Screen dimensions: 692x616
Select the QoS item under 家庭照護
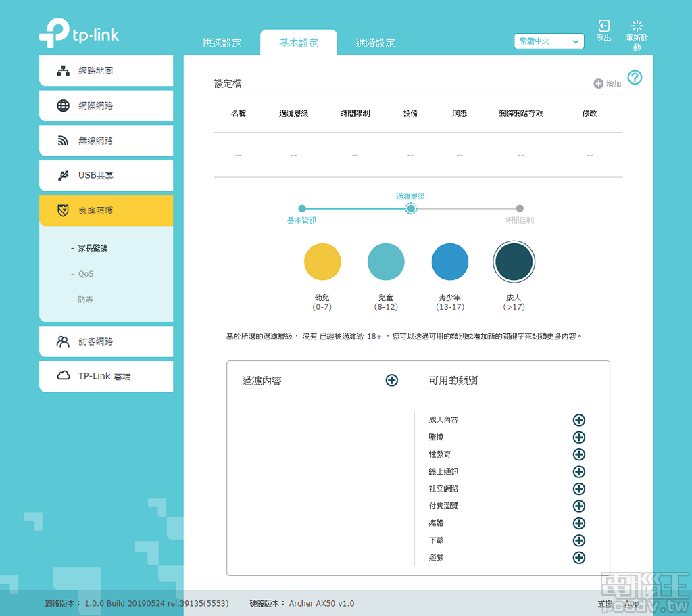[x=85, y=273]
